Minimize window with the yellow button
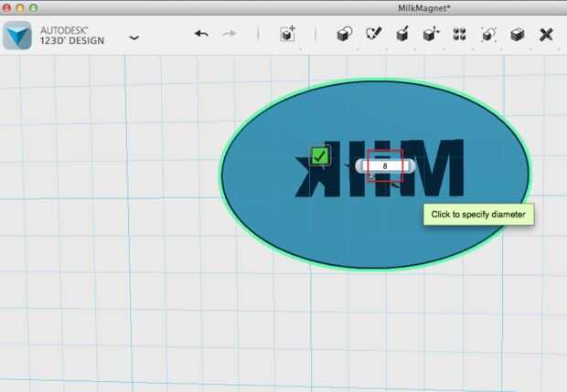The image size is (567, 392). tap(20, 7)
